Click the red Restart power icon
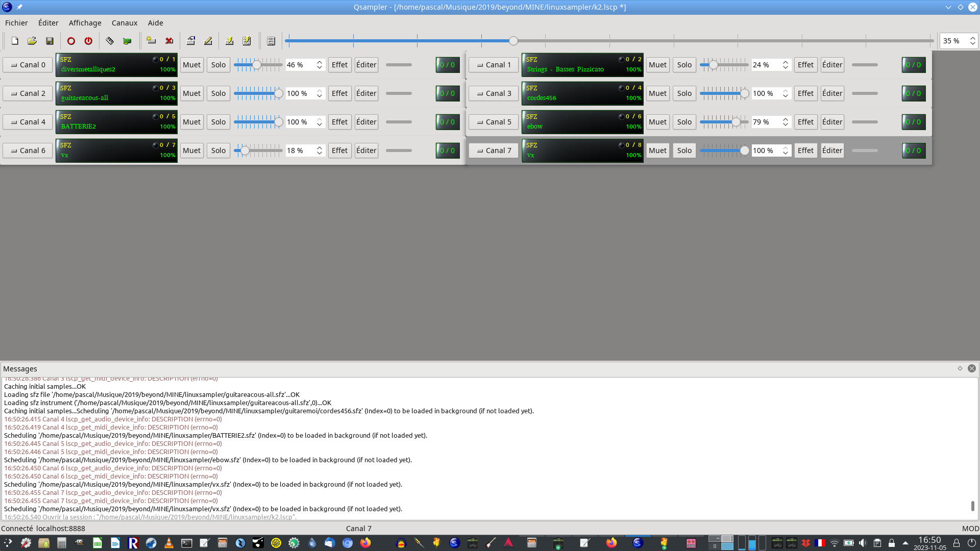 point(88,41)
